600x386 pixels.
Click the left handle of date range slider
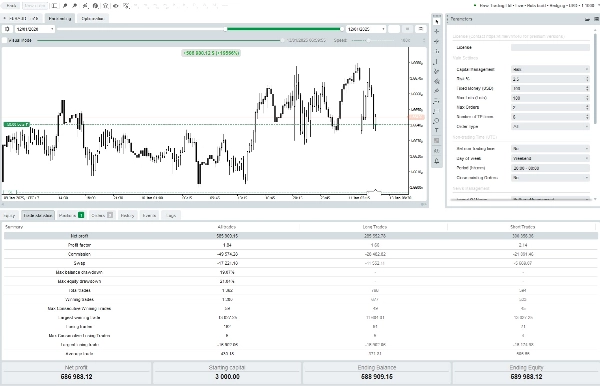click(226, 29)
